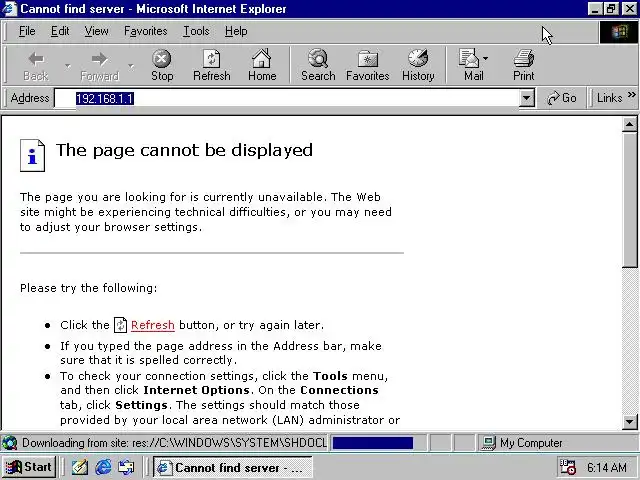This screenshot has width=640, height=480.
Task: Open the Favorites menu
Action: coord(146,31)
